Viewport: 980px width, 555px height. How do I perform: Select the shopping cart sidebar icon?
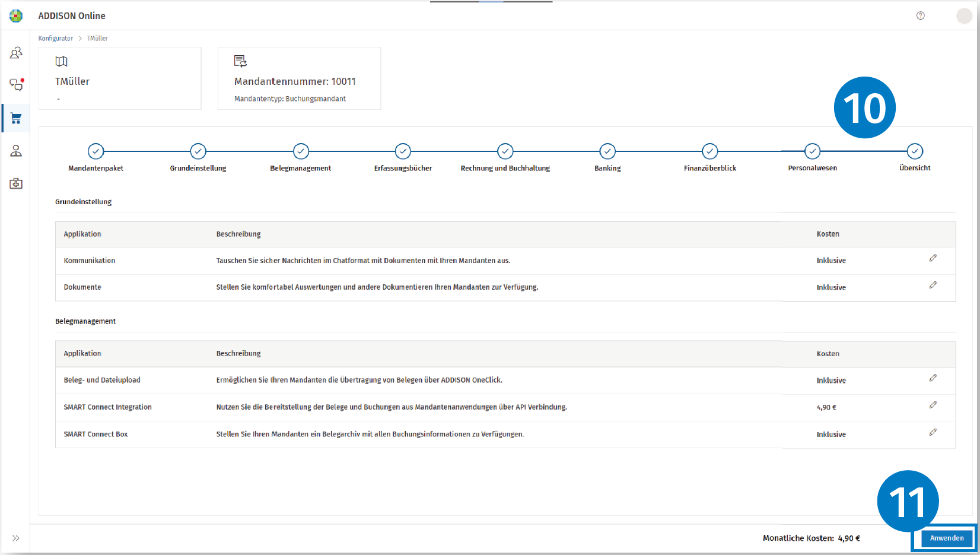point(16,118)
